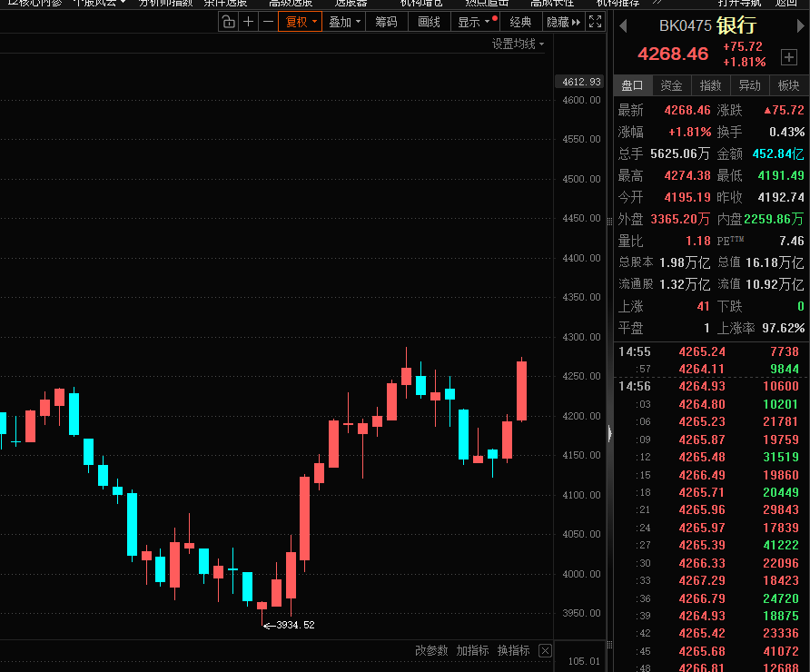Open the 复权 dropdown
The width and height of the screenshot is (810, 672).
301,22
